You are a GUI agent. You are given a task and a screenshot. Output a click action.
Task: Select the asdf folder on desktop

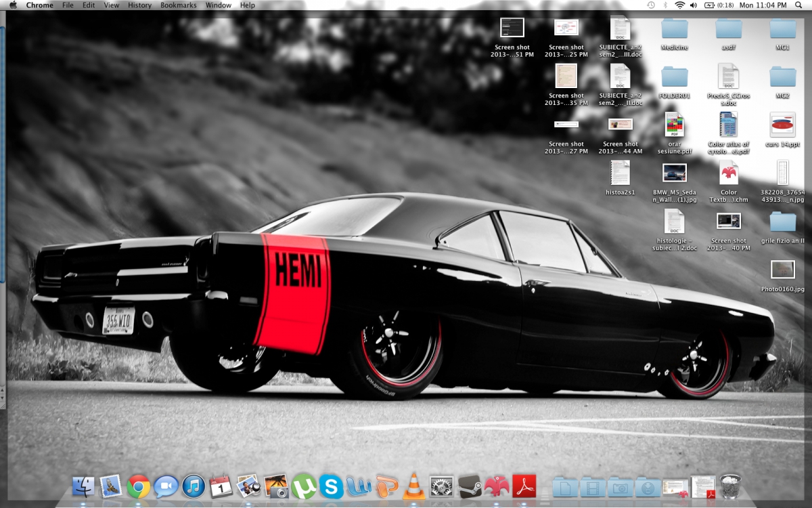[x=729, y=28]
